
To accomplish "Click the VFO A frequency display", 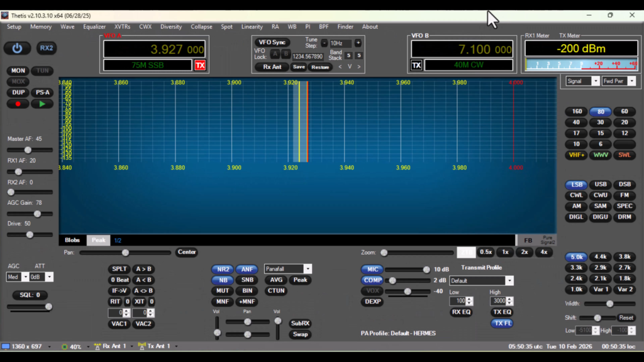I will [x=155, y=49].
